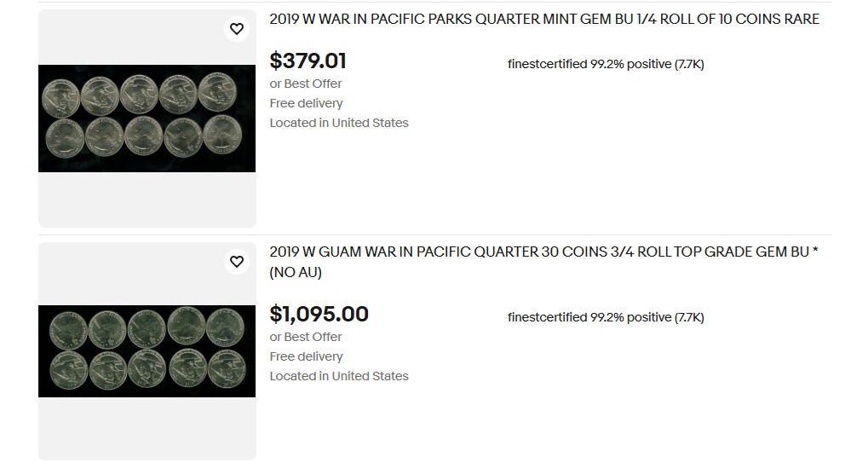Click 'or Best Offer' under the $1,095.00 price

306,337
